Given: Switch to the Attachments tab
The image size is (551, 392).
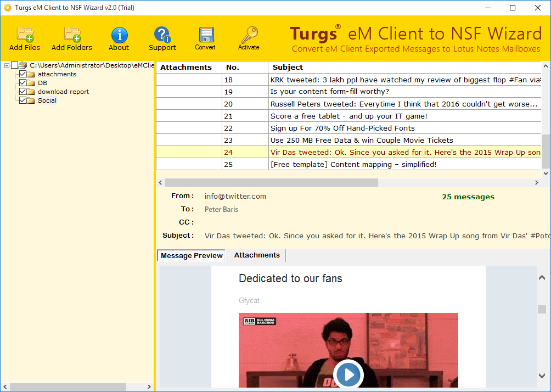Looking at the screenshot, I should coord(257,255).
